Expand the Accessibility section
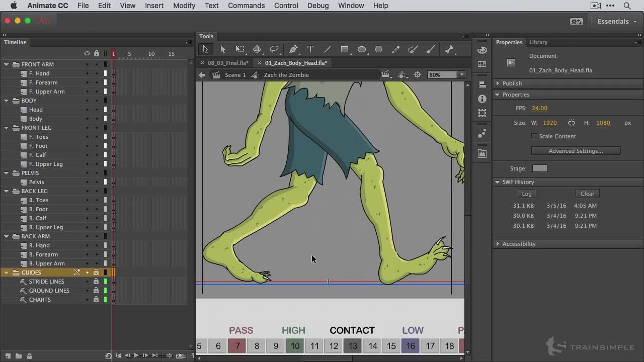The image size is (644, 362). pos(498,244)
